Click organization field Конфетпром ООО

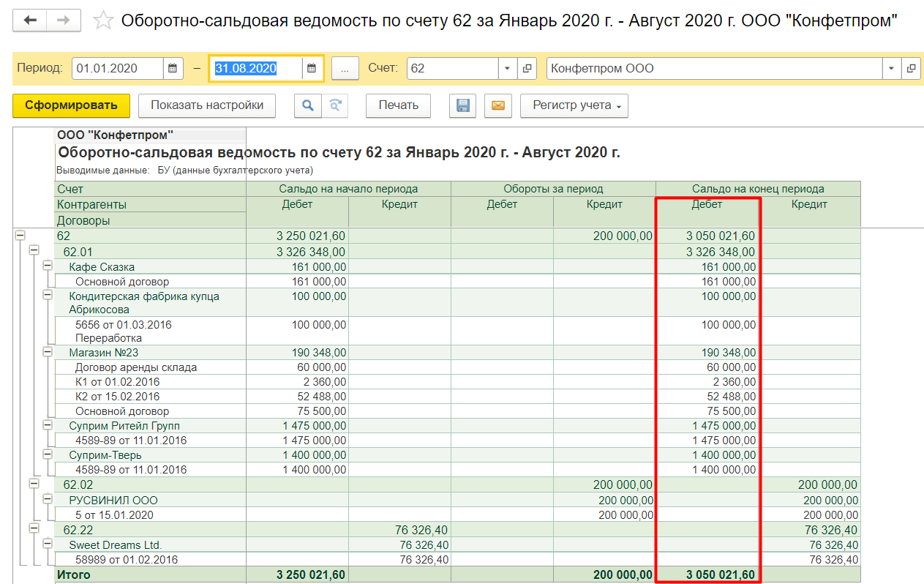click(714, 68)
